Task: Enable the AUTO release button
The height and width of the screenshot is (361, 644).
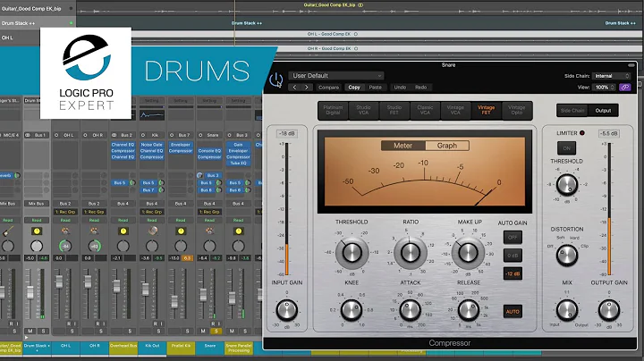Action: point(513,311)
